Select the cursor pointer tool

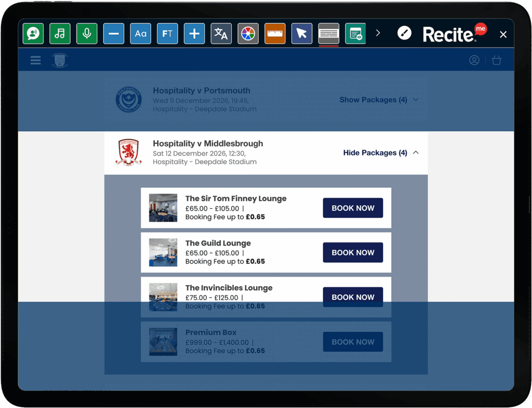tap(302, 34)
